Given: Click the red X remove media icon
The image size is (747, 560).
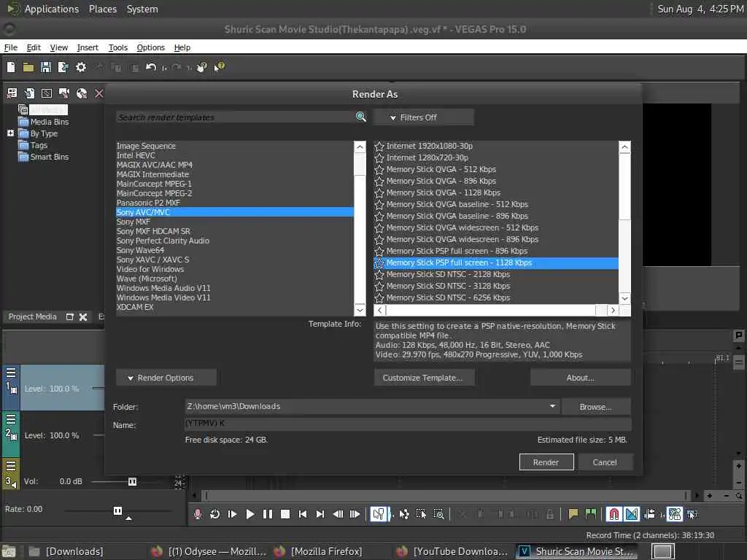Looking at the screenshot, I should click(x=98, y=93).
